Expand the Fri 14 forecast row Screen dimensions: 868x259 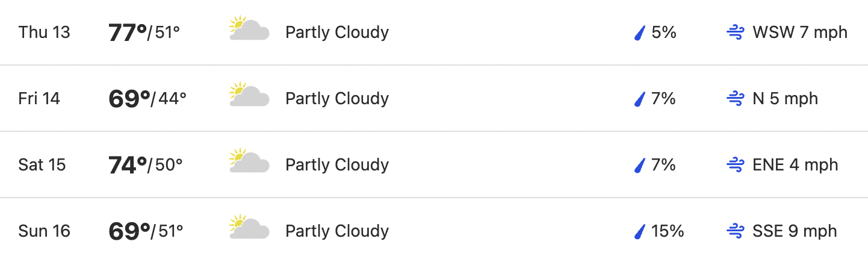[x=434, y=98]
